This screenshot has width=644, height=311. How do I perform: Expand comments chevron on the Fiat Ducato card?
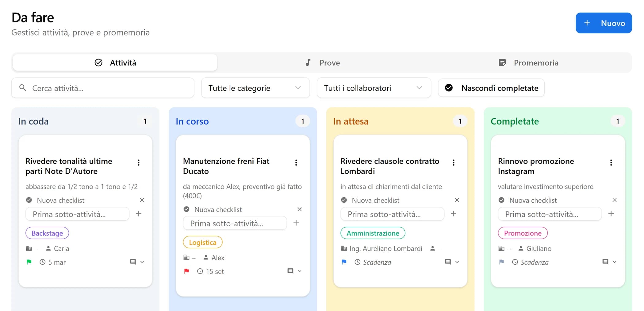pyautogui.click(x=299, y=271)
